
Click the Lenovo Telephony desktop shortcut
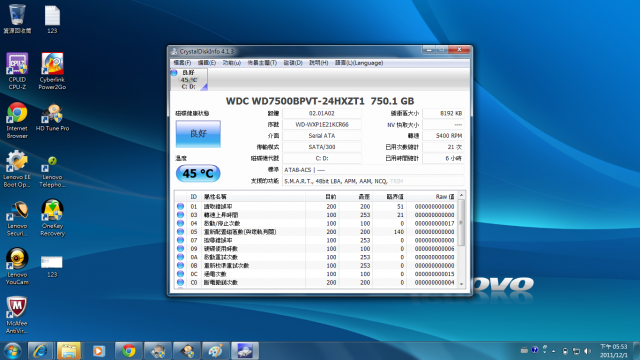coord(52,172)
